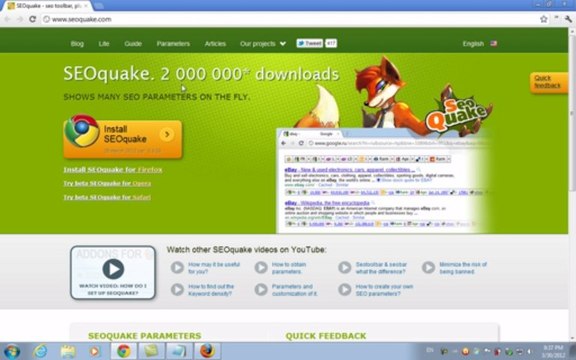
Task: Click the browser Back arrow
Action: tap(8, 19)
